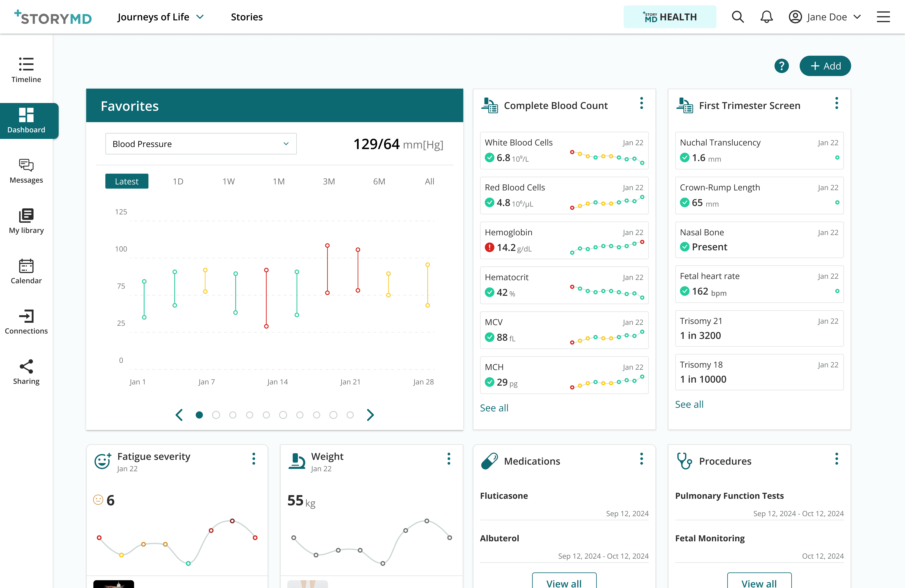The height and width of the screenshot is (588, 905).
Task: Open the Blood Pressure dropdown
Action: (x=201, y=144)
